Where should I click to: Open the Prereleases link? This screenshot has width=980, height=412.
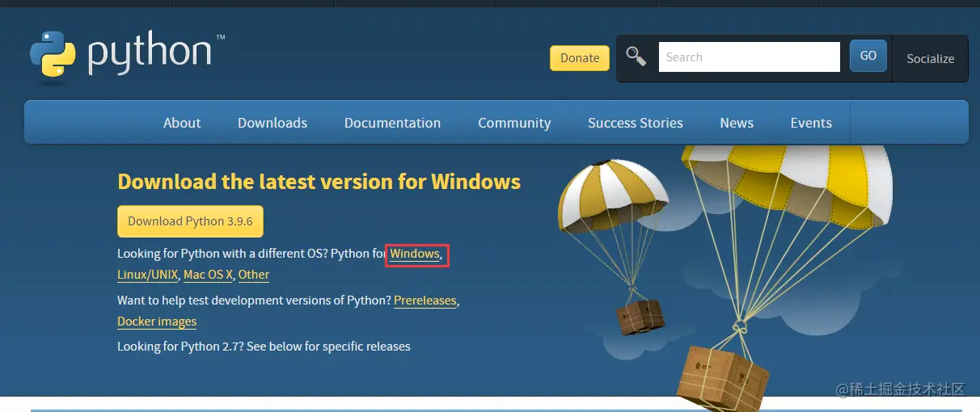(x=425, y=301)
